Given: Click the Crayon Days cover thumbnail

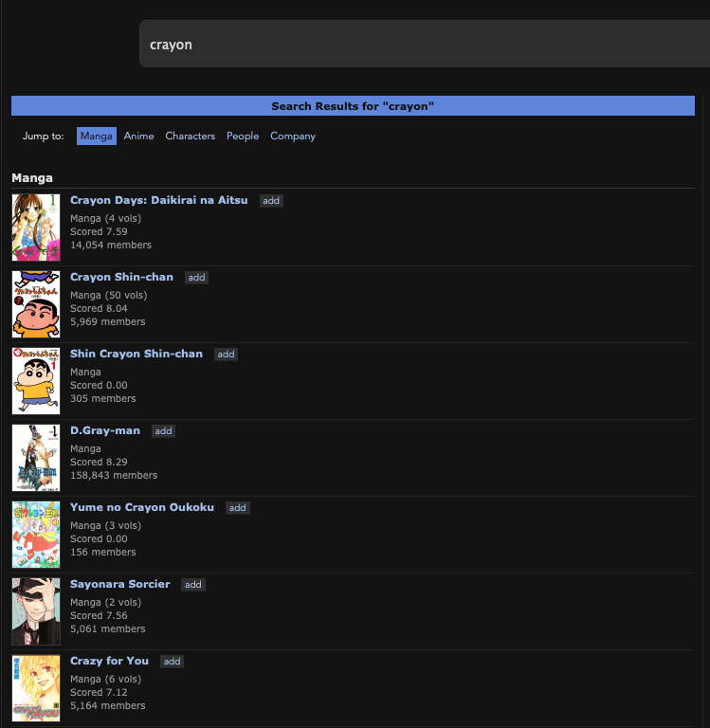Looking at the screenshot, I should (36, 227).
